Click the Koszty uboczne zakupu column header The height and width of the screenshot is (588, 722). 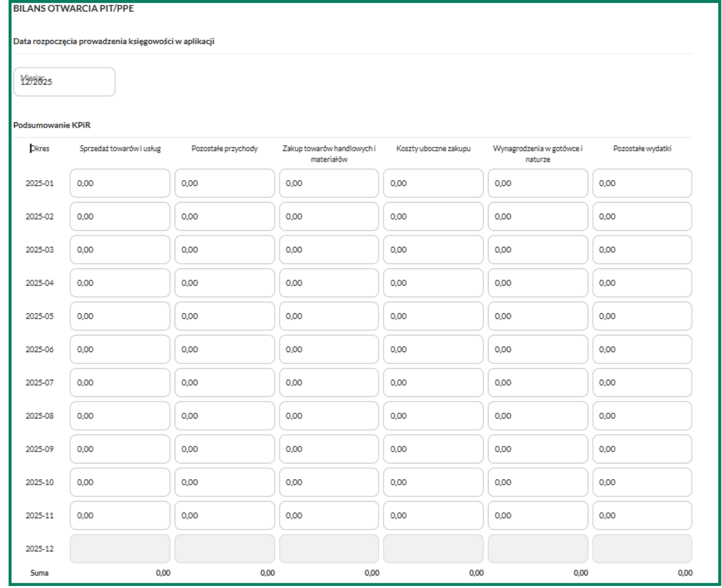(x=433, y=149)
